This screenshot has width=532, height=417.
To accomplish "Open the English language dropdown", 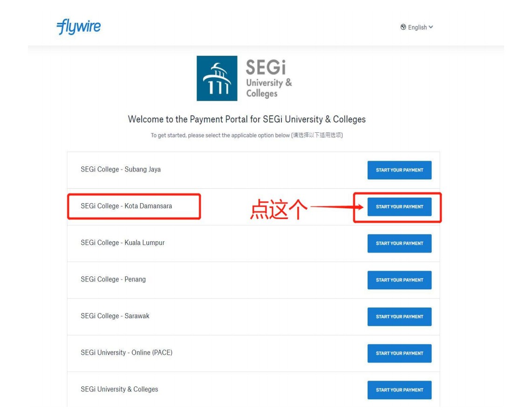I will point(416,27).
